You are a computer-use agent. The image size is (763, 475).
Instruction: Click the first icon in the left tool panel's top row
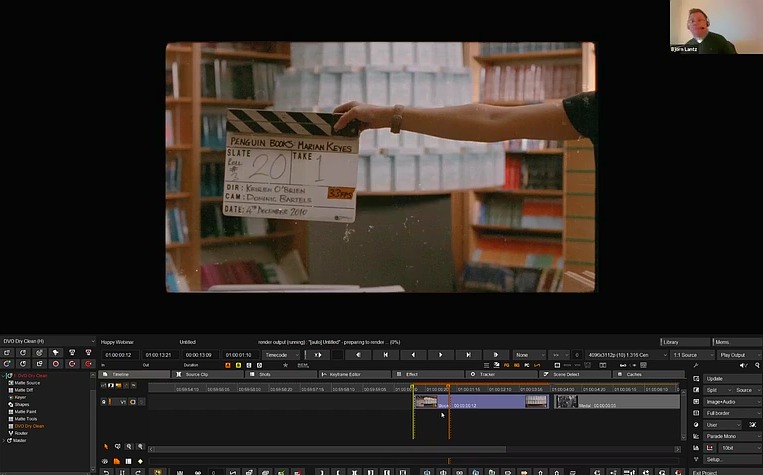(x=7, y=352)
